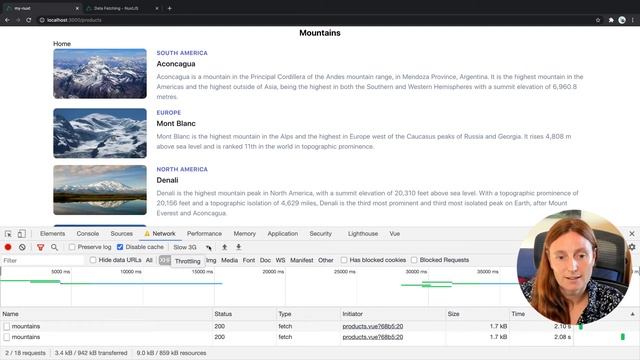This screenshot has height=360, width=640.
Task: Click the Home link
Action: [62, 44]
